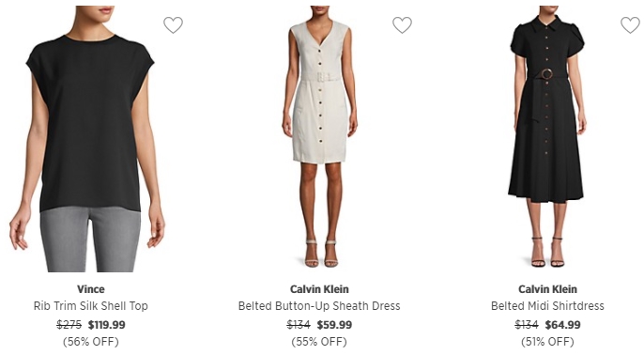The height and width of the screenshot is (355, 644).
Task: Select the $119.99 sale price
Action: (107, 325)
